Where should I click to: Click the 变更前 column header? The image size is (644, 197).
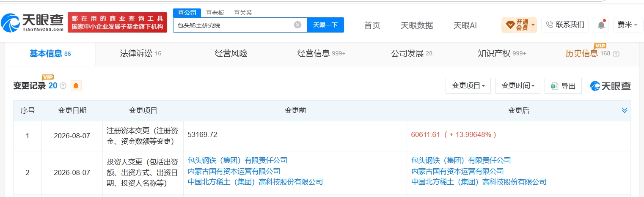[x=295, y=111]
